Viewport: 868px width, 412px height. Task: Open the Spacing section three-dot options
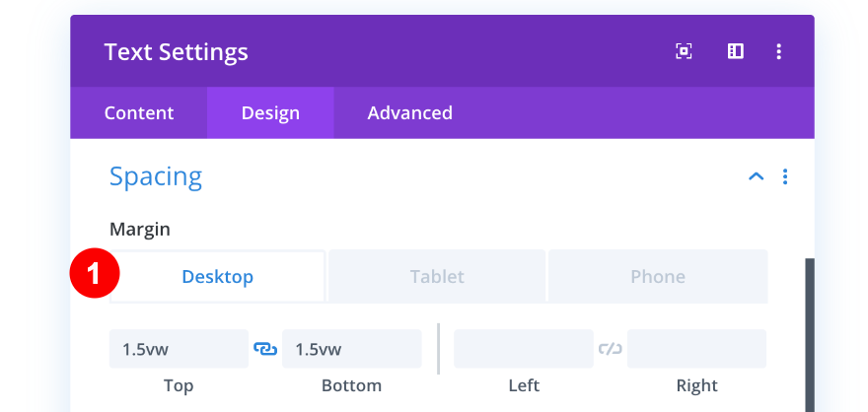point(785,177)
